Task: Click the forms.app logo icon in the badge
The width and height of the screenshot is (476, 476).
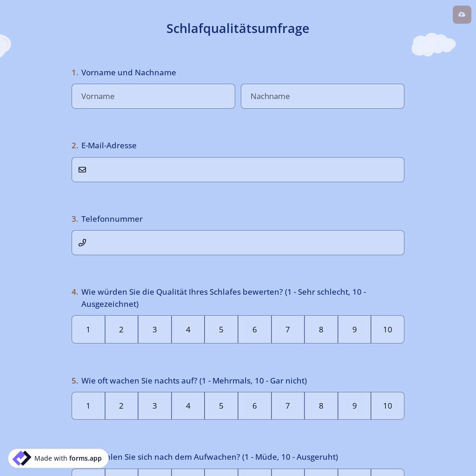Action: [x=21, y=458]
